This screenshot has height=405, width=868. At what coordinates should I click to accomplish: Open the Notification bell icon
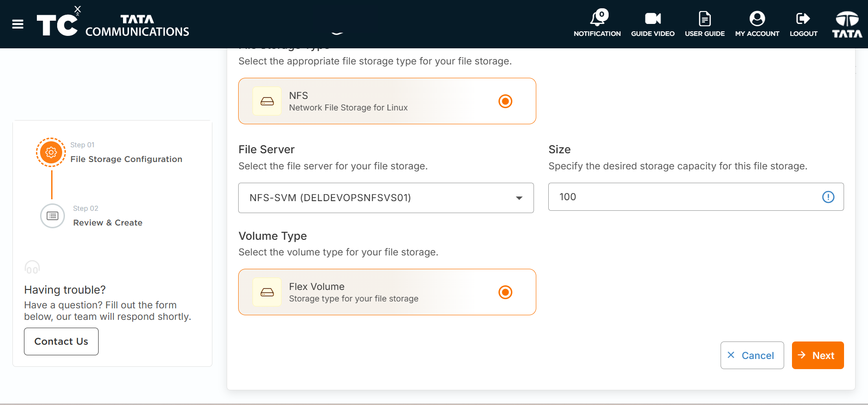coord(598,17)
